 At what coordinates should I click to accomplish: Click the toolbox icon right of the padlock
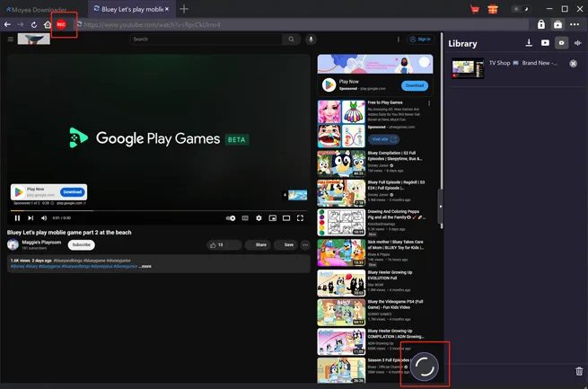coord(557,24)
